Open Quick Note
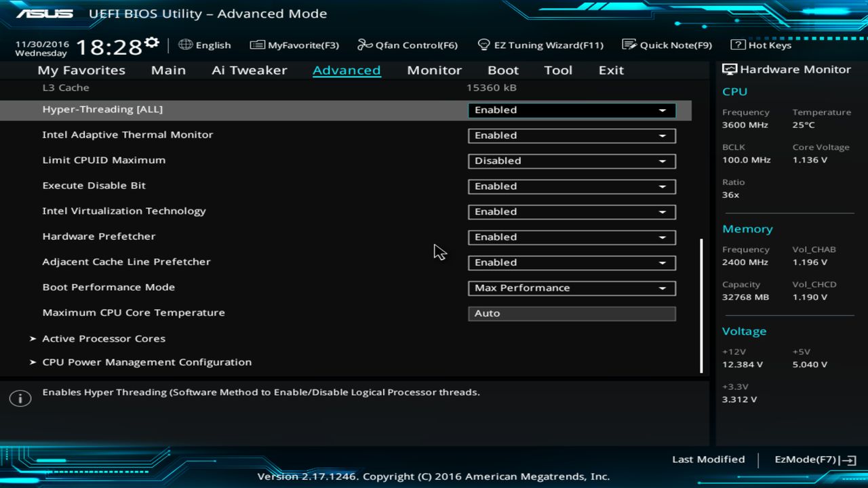The width and height of the screenshot is (868, 488). (x=667, y=45)
